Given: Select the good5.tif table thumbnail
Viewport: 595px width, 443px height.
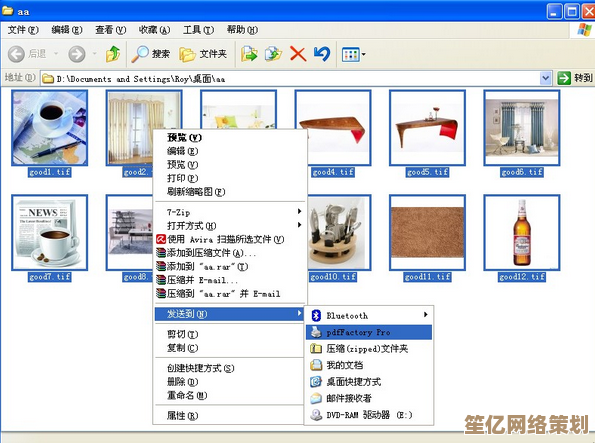Looking at the screenshot, I should coord(427,128).
